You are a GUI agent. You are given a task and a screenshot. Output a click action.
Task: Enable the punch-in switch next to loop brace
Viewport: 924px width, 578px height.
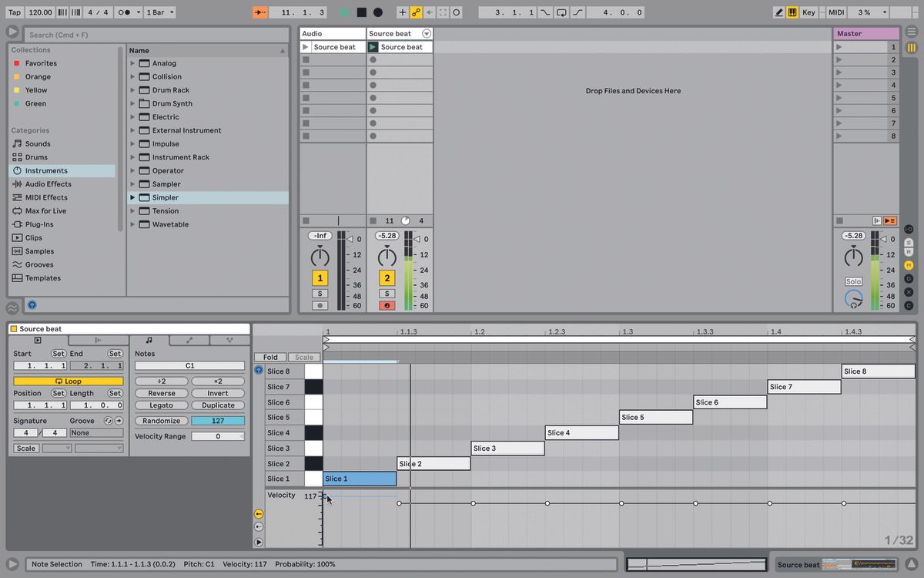coord(544,12)
